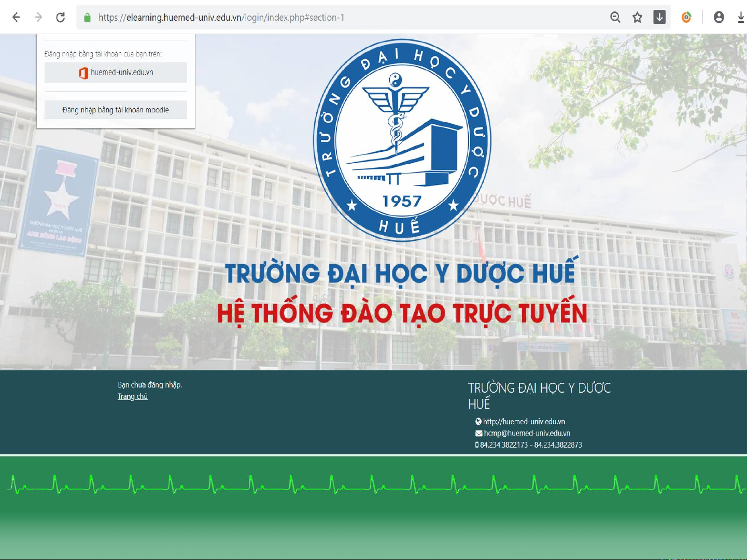The width and height of the screenshot is (747, 560).
Task: Click the envelope icon beside the email address
Action: tap(479, 433)
